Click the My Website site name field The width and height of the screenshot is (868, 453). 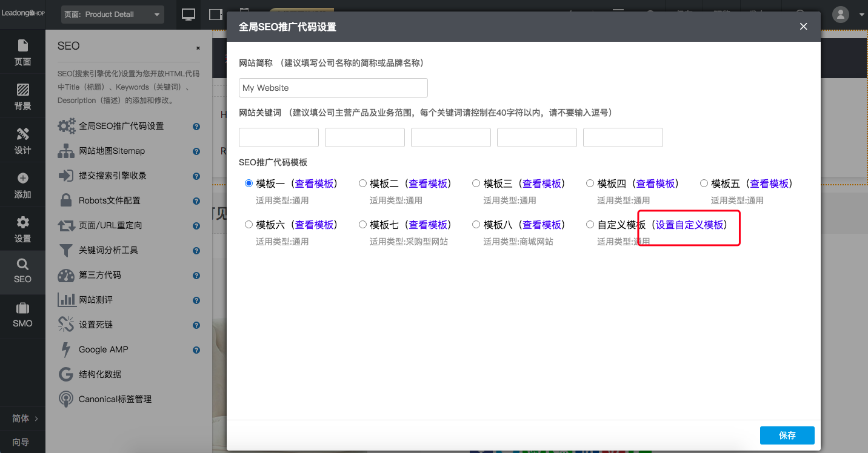point(333,87)
